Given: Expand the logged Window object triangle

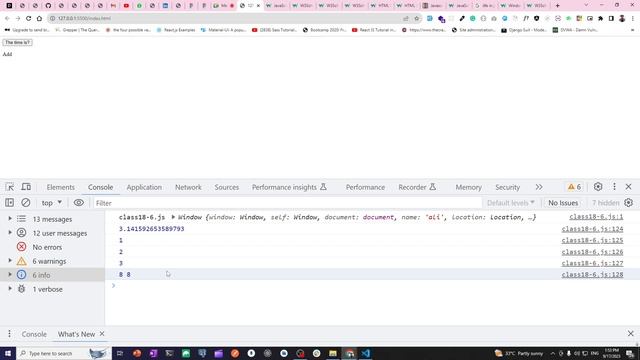Looking at the screenshot, I should [x=173, y=217].
